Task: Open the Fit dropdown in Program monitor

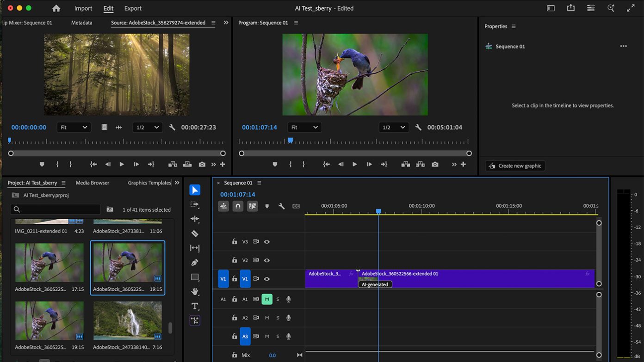Action: pos(304,127)
